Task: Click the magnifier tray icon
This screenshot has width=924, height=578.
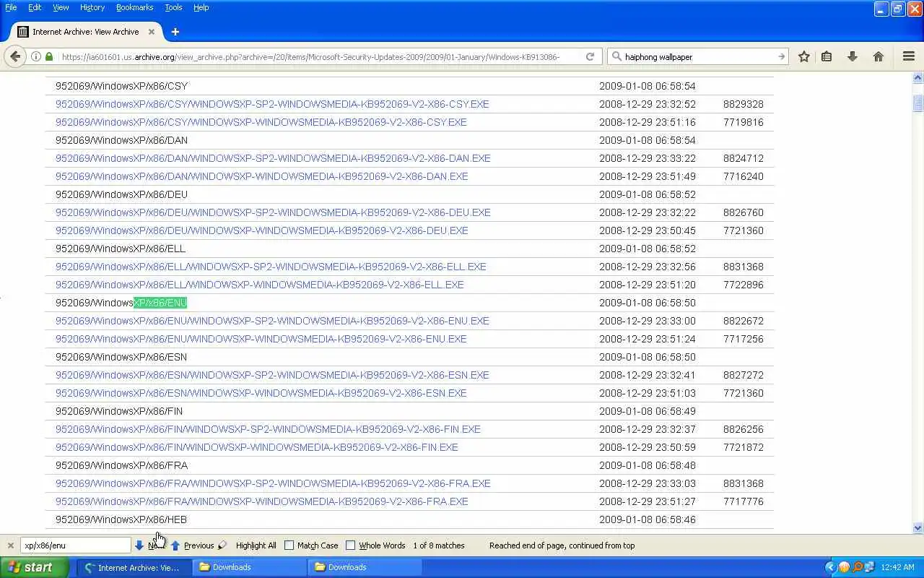Action: click(x=857, y=567)
